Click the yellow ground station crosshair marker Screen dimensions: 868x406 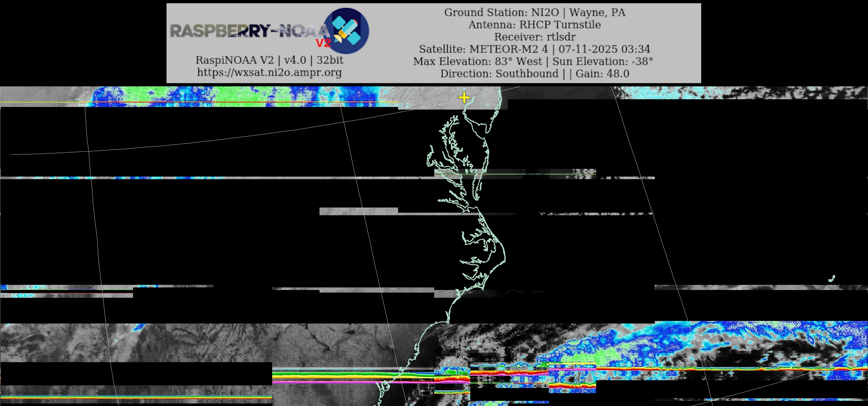pos(464,98)
